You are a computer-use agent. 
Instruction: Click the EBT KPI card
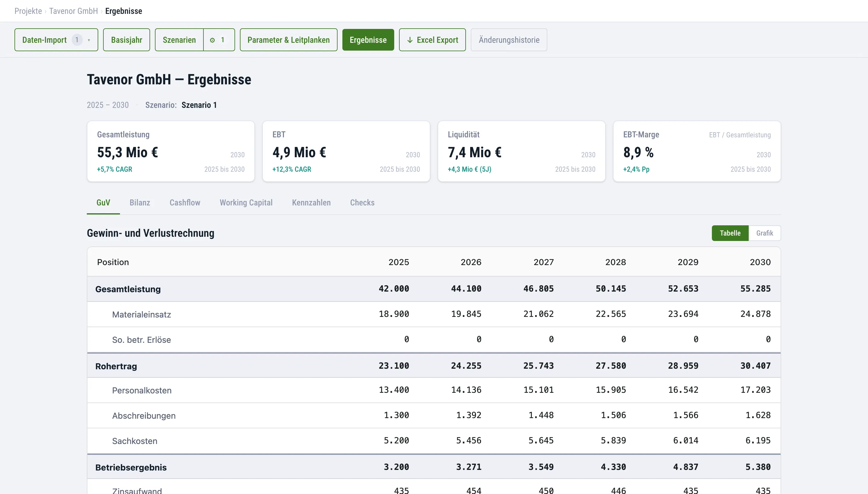pyautogui.click(x=346, y=151)
